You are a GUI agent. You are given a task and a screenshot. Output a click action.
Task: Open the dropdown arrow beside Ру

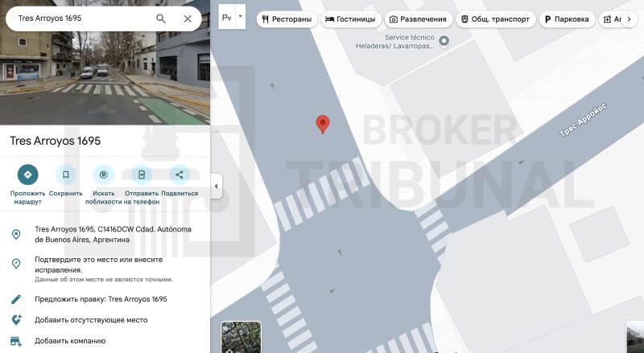[x=240, y=17]
